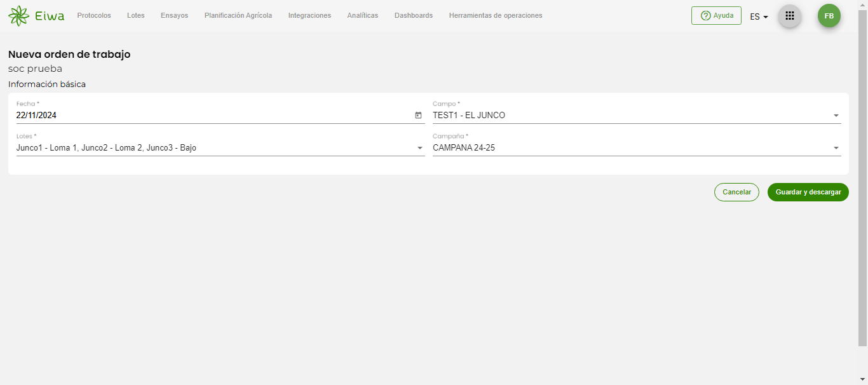
Task: Open the FB user avatar menu
Action: point(829,16)
